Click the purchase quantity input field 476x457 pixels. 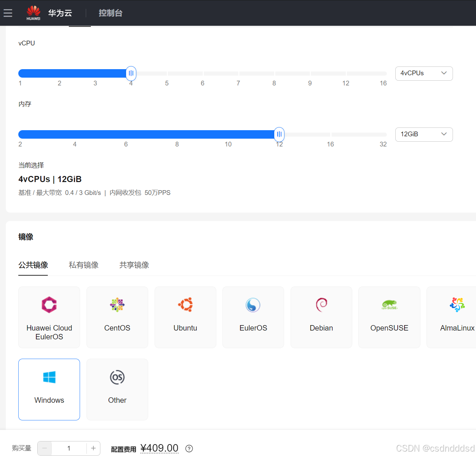coord(69,448)
